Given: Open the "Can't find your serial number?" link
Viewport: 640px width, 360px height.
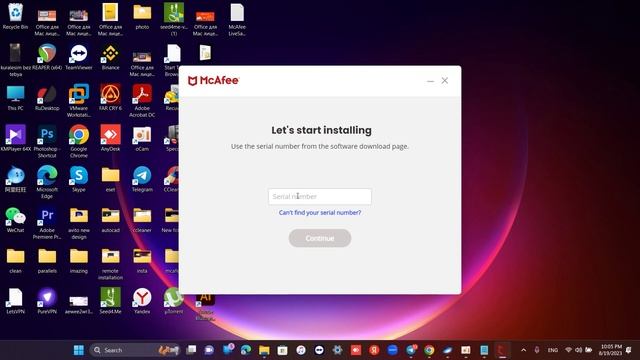Looking at the screenshot, I should point(320,213).
